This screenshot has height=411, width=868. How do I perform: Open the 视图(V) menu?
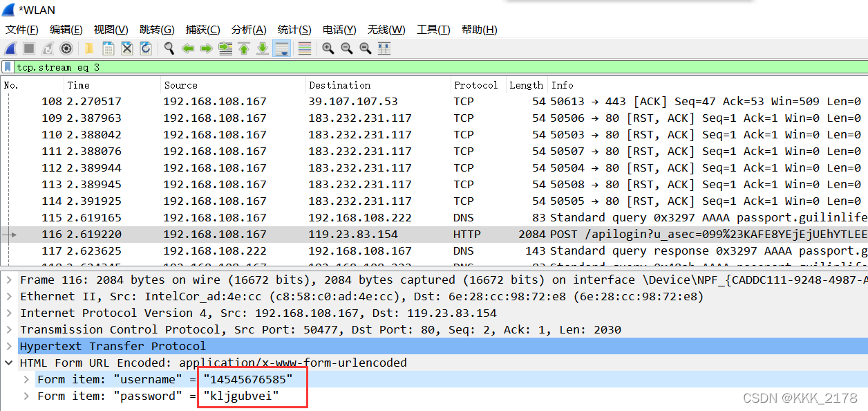coord(111,30)
